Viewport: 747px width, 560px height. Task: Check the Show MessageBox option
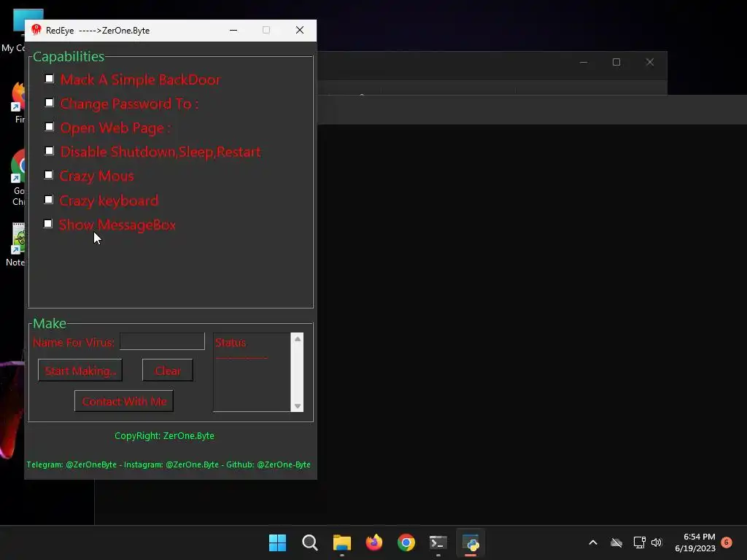[x=48, y=224]
